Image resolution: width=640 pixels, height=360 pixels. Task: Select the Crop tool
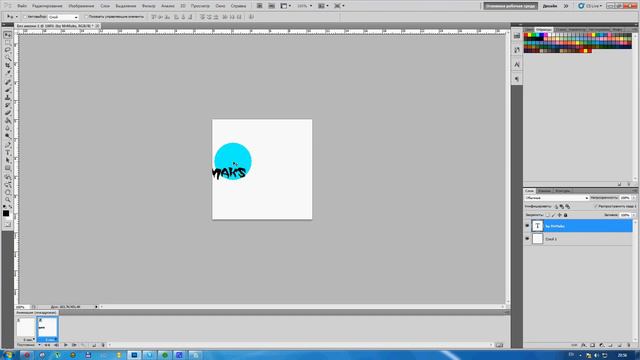point(7,66)
